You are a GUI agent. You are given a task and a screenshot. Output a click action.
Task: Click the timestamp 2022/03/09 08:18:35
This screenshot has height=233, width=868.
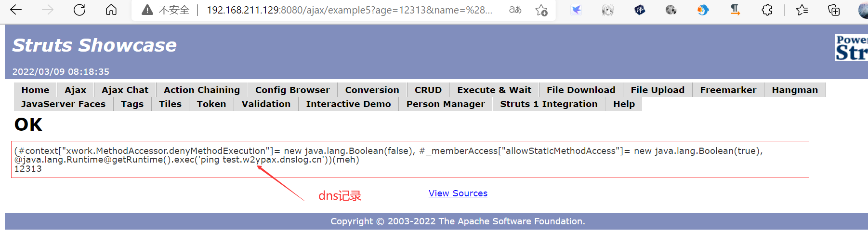pyautogui.click(x=61, y=71)
